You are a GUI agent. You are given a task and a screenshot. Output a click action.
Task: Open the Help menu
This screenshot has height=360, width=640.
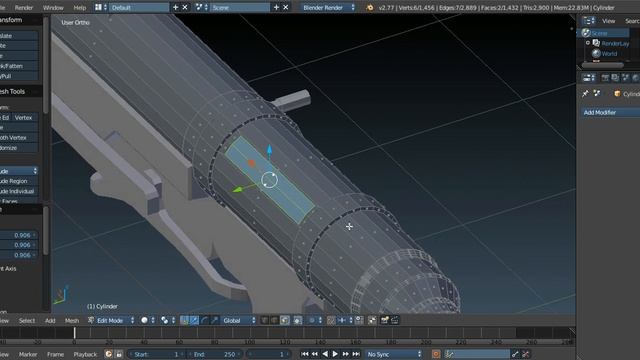pyautogui.click(x=80, y=7)
